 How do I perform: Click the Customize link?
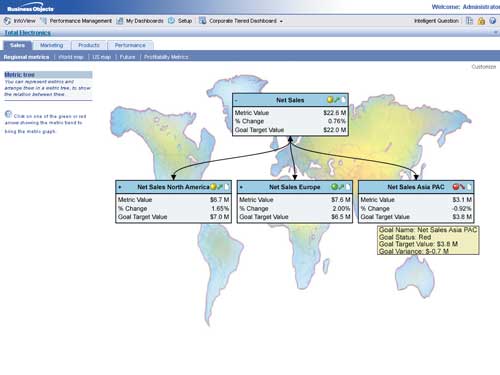tap(484, 67)
